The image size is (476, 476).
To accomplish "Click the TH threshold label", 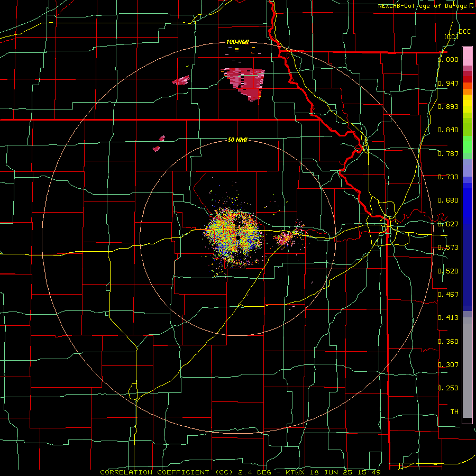I will [454, 412].
